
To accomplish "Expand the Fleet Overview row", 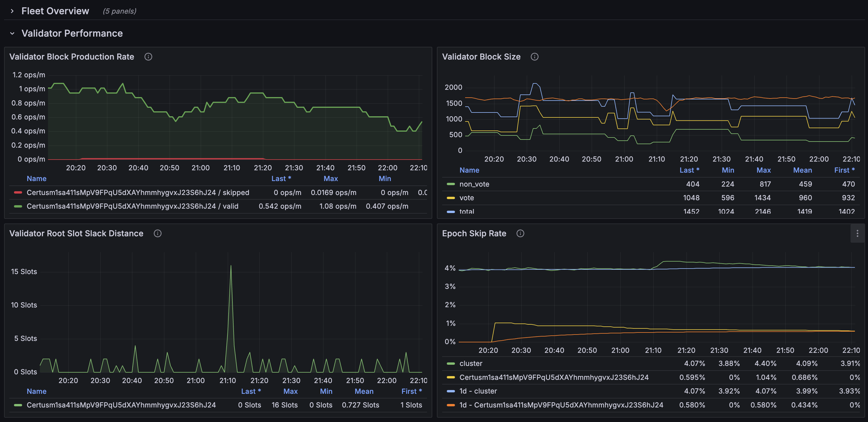I will pos(12,11).
